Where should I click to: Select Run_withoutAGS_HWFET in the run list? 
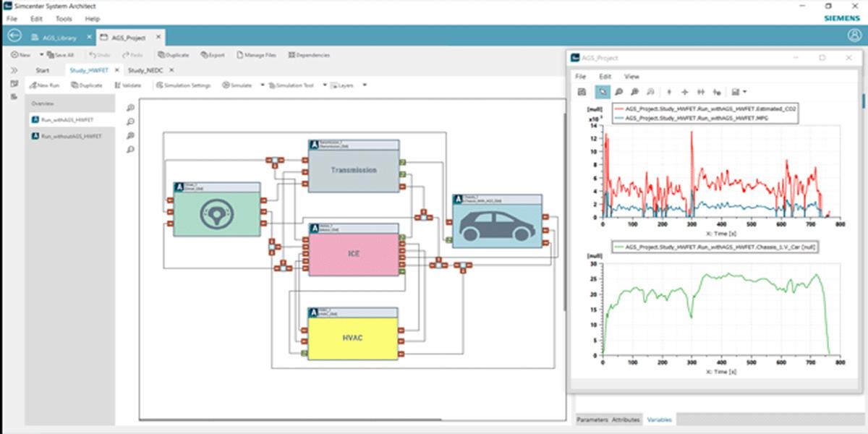click(71, 136)
